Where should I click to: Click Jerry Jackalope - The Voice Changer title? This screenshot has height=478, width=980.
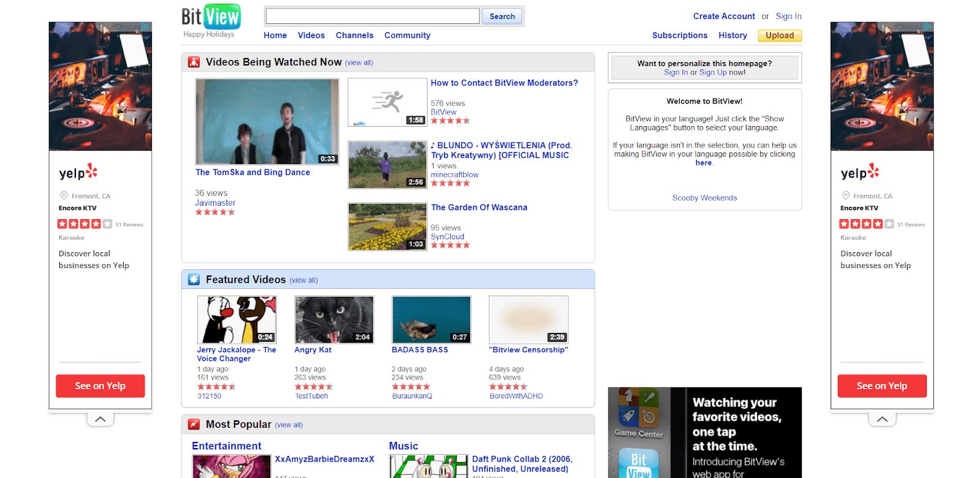pos(236,354)
